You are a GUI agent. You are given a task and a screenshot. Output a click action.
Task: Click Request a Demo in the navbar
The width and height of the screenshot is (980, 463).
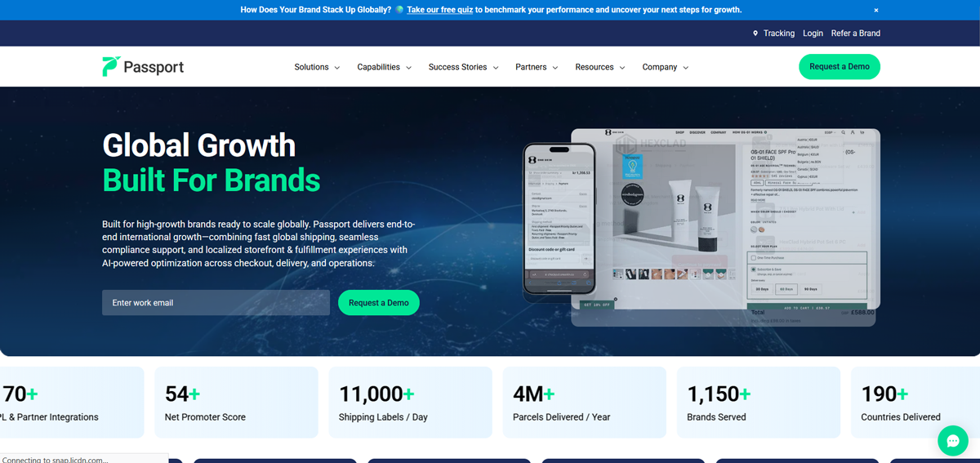tap(840, 66)
